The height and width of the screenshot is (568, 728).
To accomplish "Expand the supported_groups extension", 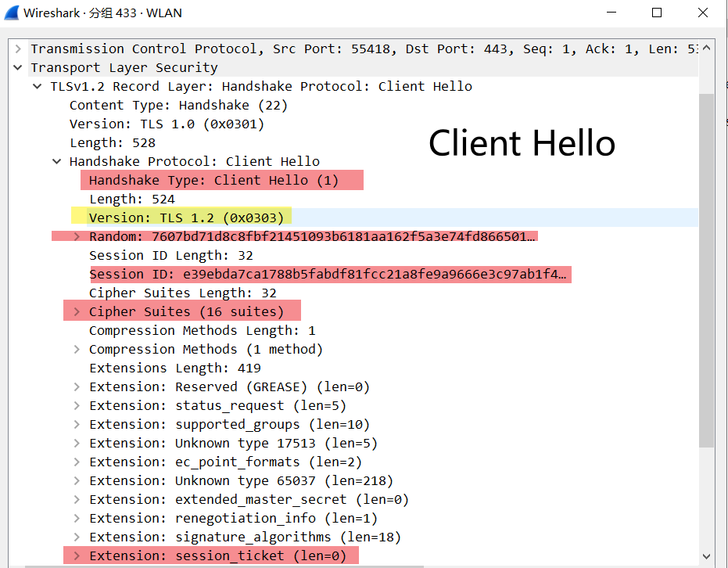I will pyautogui.click(x=77, y=425).
